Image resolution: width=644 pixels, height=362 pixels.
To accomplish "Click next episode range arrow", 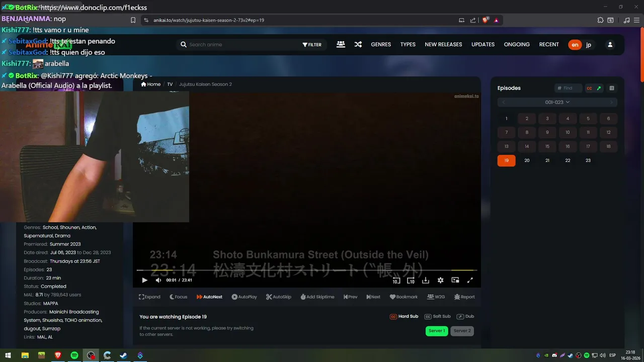I will point(612,102).
